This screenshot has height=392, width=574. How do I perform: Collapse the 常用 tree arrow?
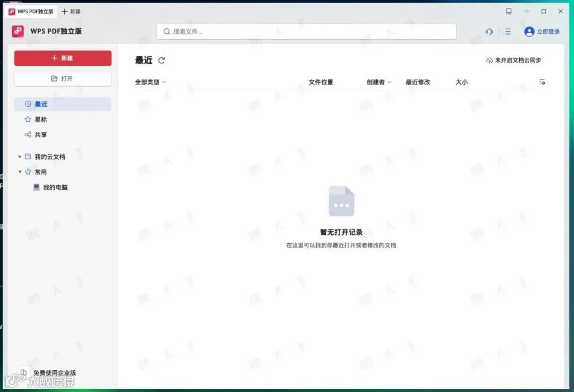(x=20, y=172)
